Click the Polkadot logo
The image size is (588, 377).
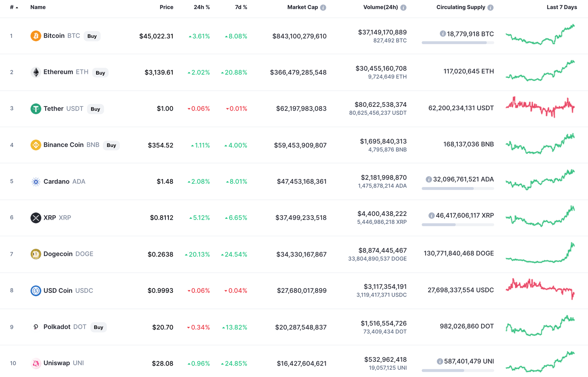point(36,327)
